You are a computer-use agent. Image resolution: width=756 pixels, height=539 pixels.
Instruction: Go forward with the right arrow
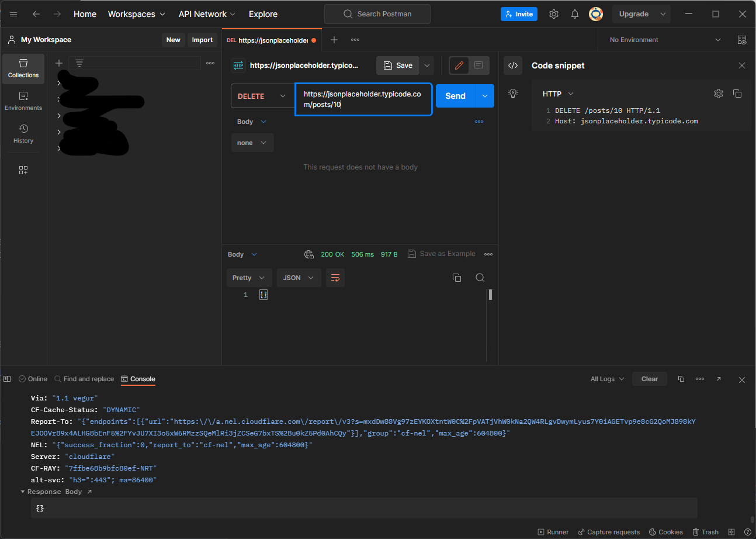(57, 14)
